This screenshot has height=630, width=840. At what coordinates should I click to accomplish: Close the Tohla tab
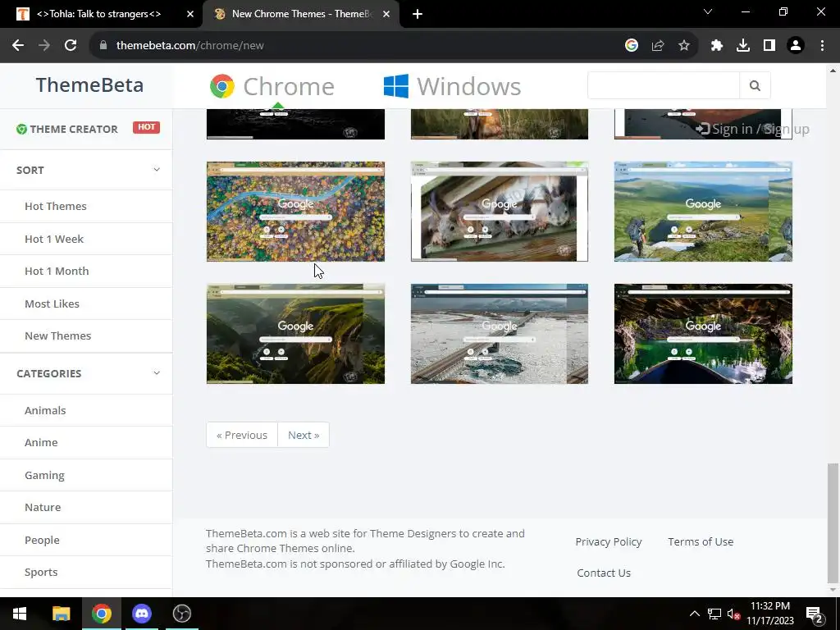coord(190,14)
